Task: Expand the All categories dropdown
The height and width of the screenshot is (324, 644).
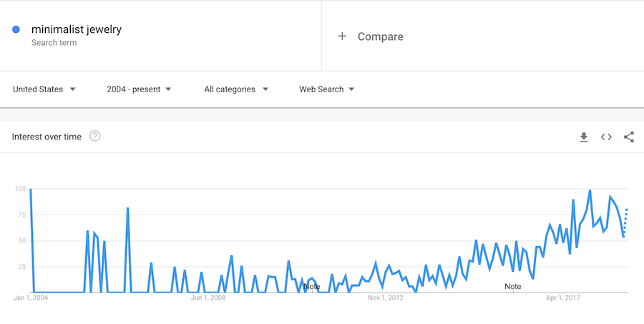Action: point(236,89)
